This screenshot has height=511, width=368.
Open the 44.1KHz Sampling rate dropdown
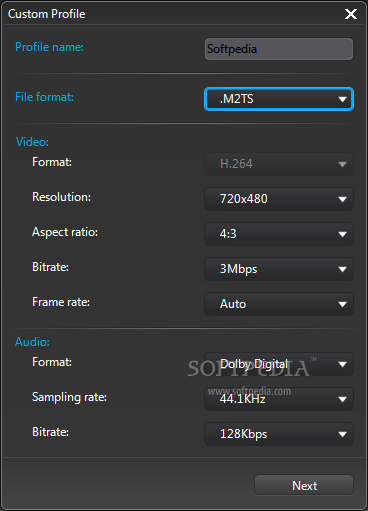coord(279,399)
